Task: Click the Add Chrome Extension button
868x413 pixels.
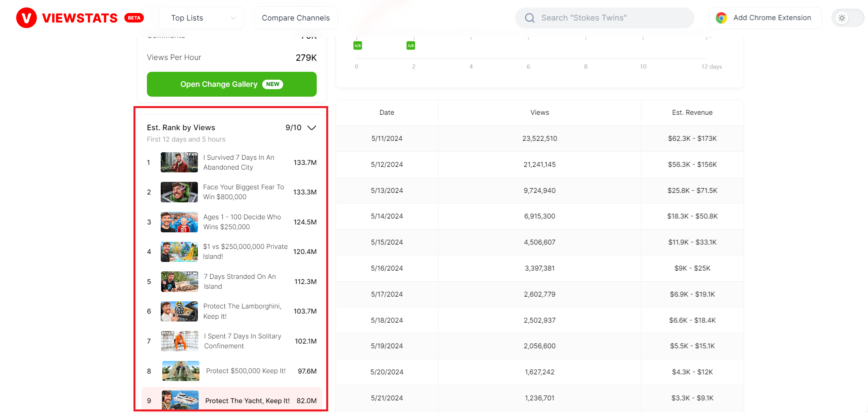Action: click(x=765, y=17)
